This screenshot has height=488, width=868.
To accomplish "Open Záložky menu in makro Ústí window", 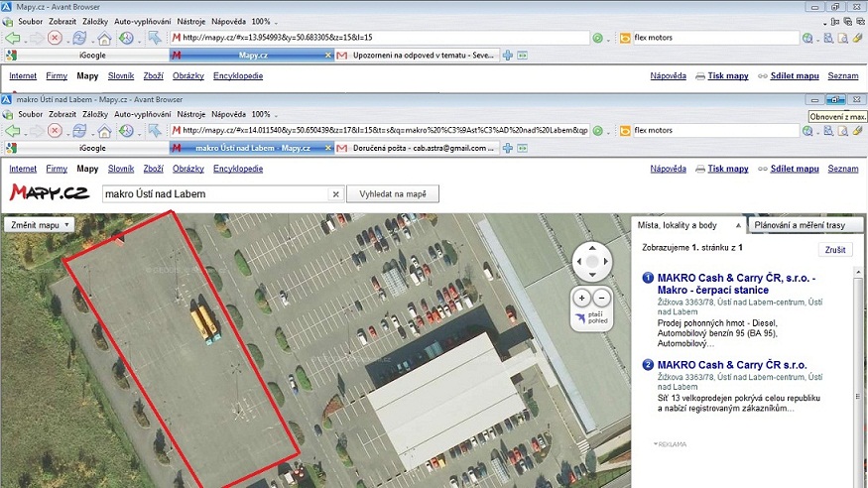I will pyautogui.click(x=95, y=114).
